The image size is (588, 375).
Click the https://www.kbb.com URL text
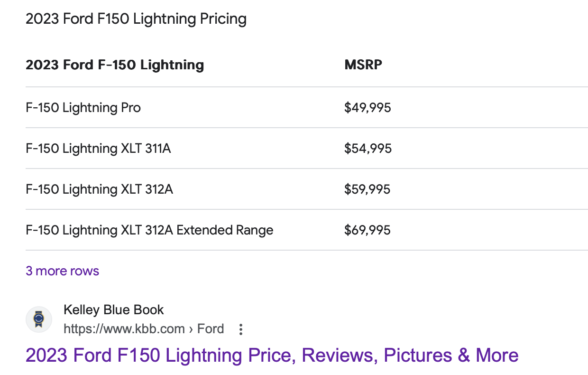124,329
